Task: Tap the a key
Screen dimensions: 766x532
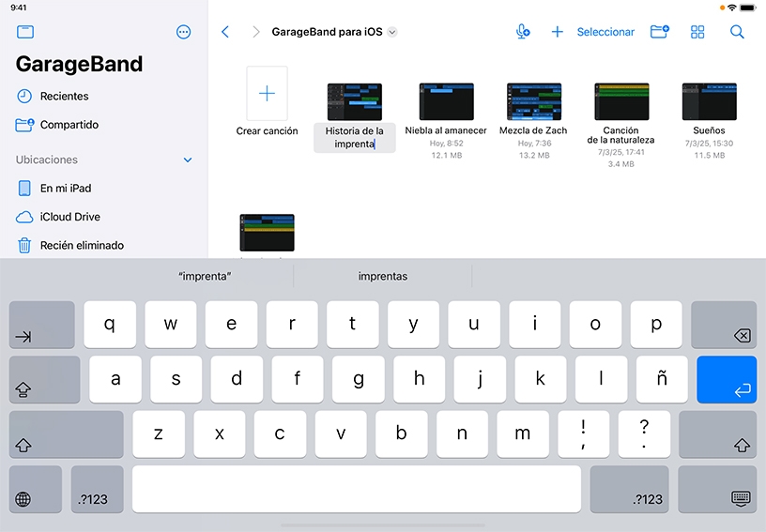Action: [115, 379]
